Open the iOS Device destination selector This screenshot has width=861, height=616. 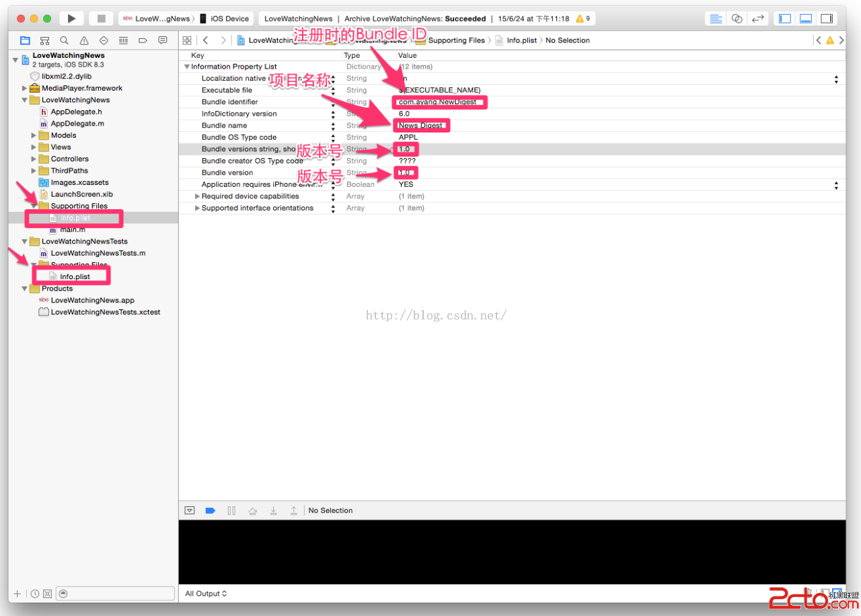click(225, 19)
